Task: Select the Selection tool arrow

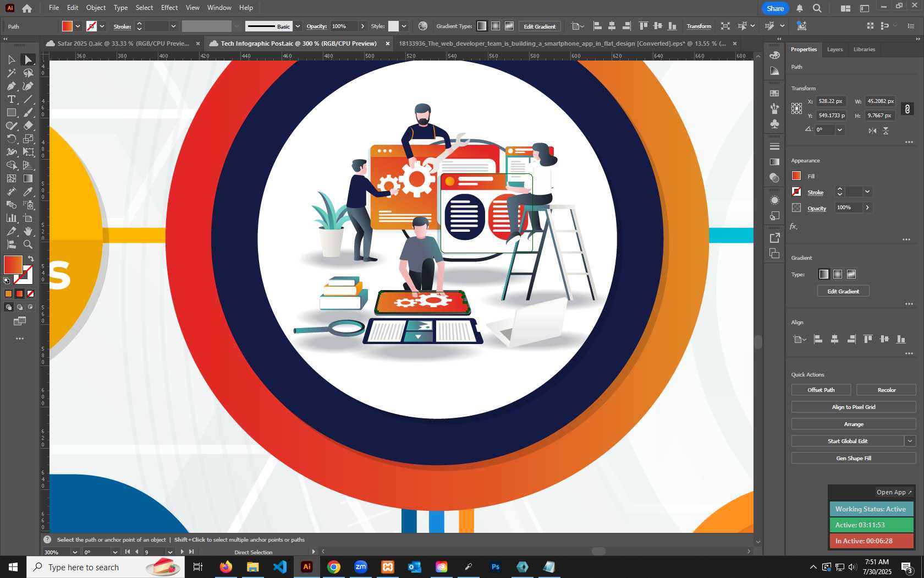Action: point(11,59)
